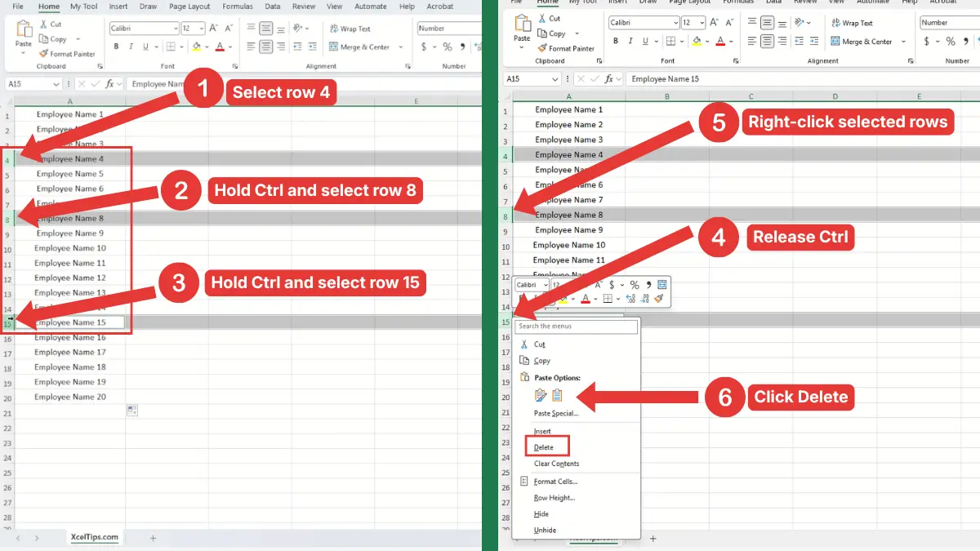
Task: Click Merge & Center in right window ribbon
Action: click(861, 42)
